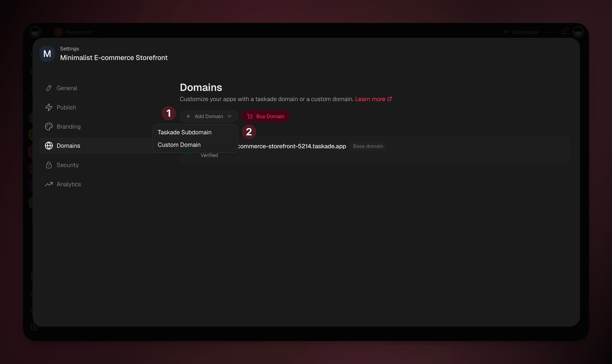Go to the Security settings tab
The width and height of the screenshot is (612, 364).
[x=67, y=165]
